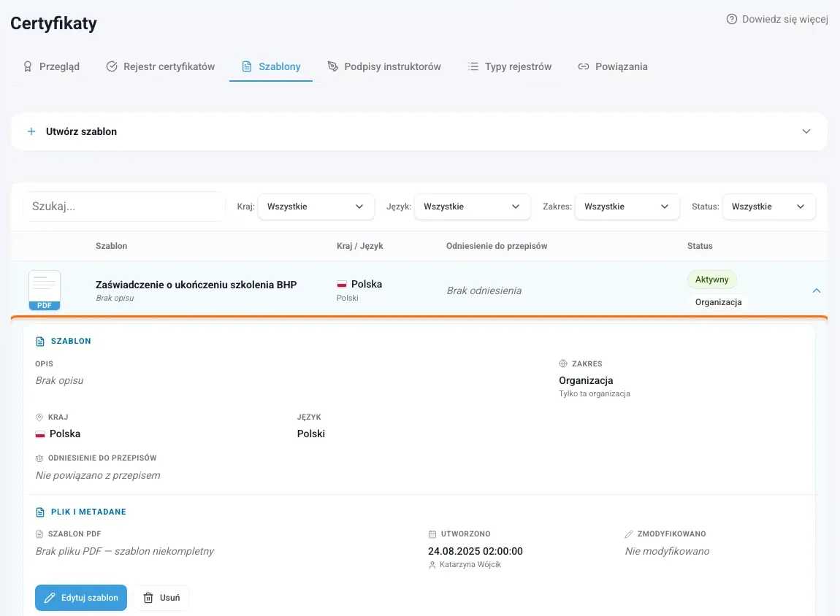840x616 pixels.
Task: Click the Kraj / Język column header
Action: click(x=360, y=246)
